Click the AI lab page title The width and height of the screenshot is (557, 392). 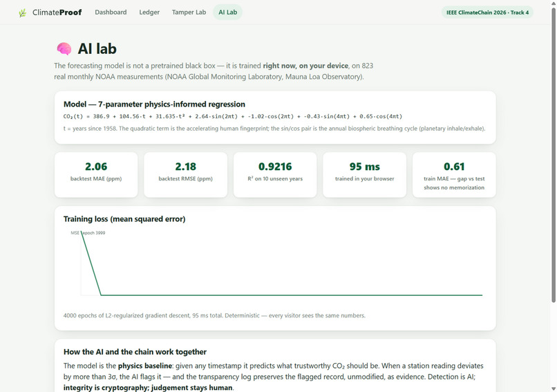coord(97,48)
